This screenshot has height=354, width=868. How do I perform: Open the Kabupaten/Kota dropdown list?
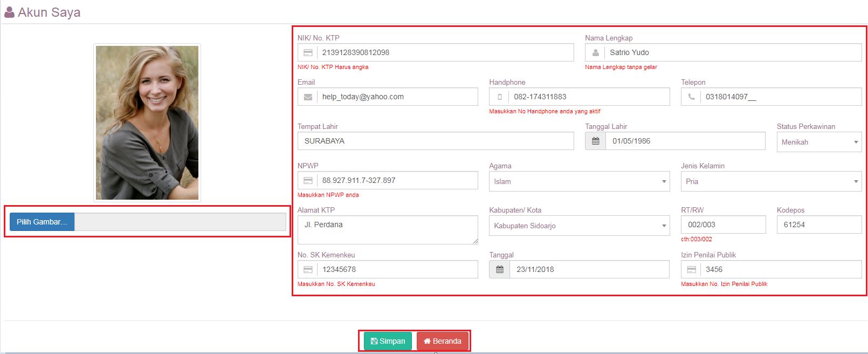pyautogui.click(x=579, y=226)
